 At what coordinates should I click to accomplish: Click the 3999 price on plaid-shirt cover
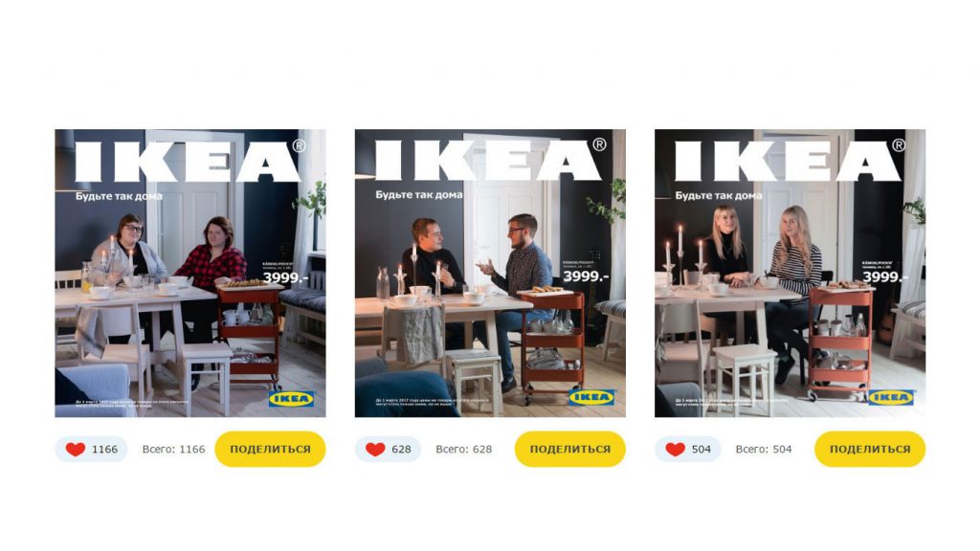[x=285, y=278]
